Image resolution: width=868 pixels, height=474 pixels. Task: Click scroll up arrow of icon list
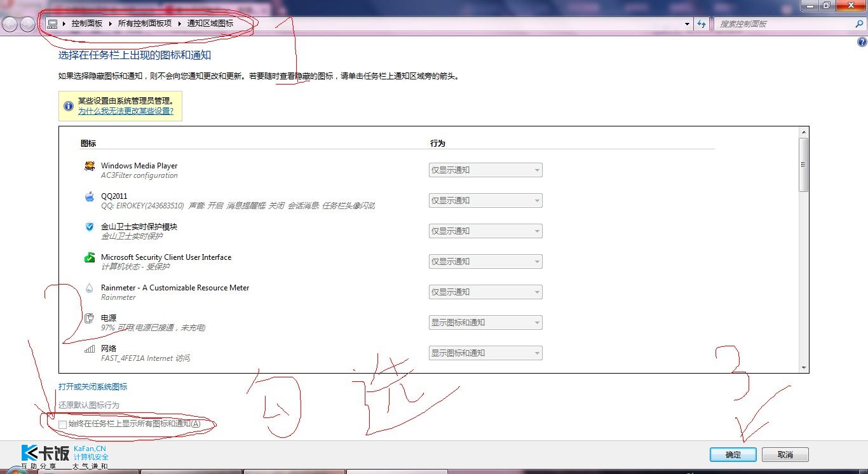(803, 132)
